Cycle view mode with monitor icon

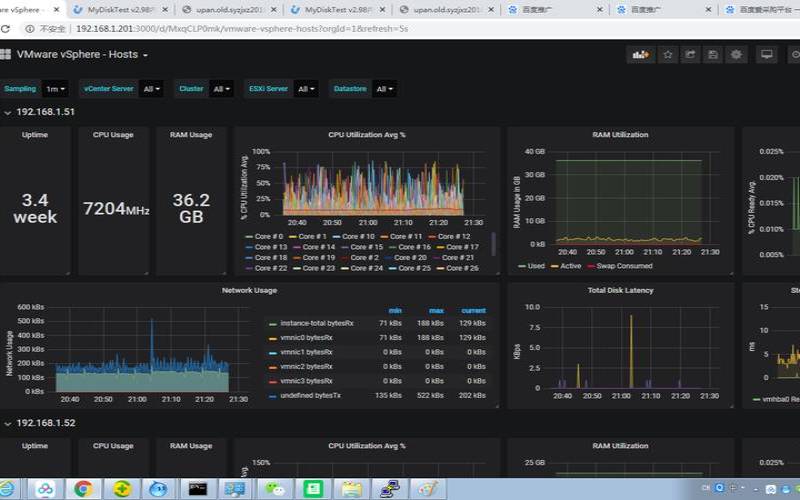766,55
